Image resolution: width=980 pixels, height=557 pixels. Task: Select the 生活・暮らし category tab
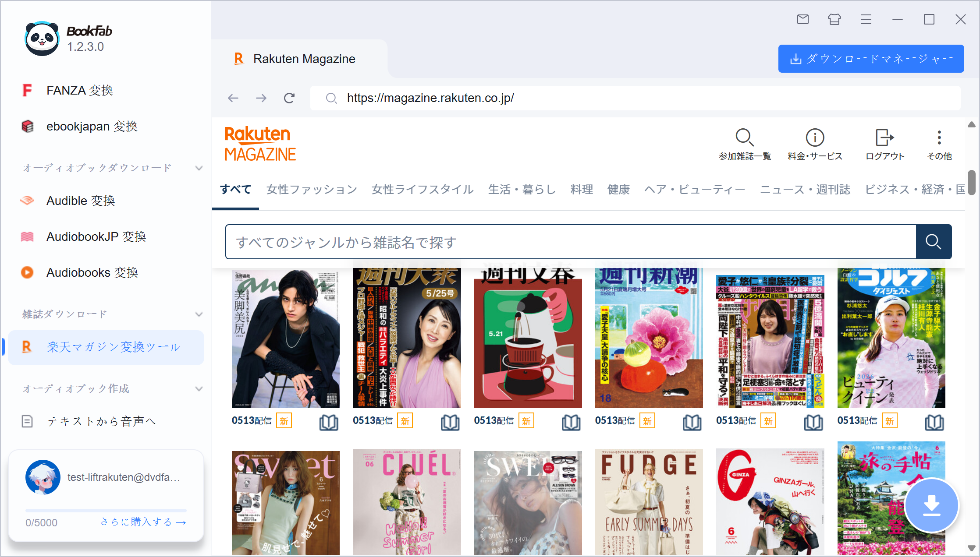tap(522, 190)
